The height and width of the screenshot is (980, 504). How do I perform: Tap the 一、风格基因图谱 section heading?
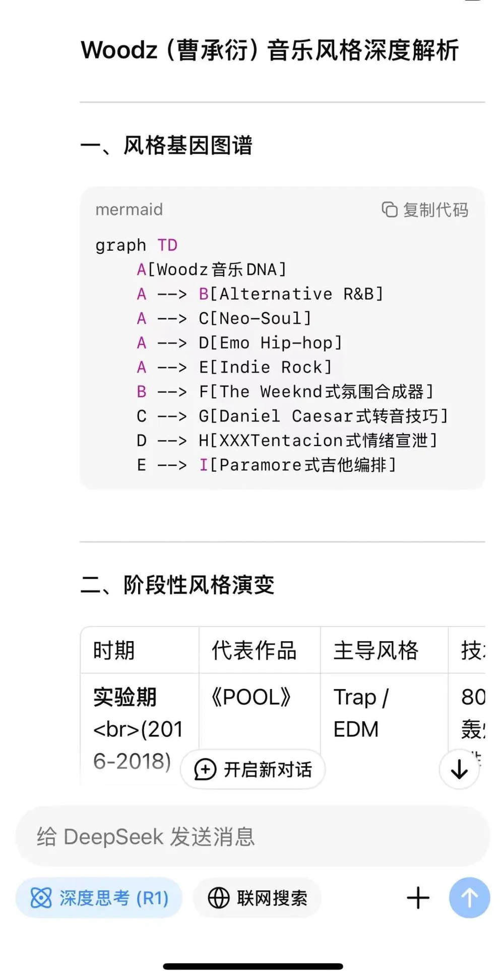[x=166, y=146]
